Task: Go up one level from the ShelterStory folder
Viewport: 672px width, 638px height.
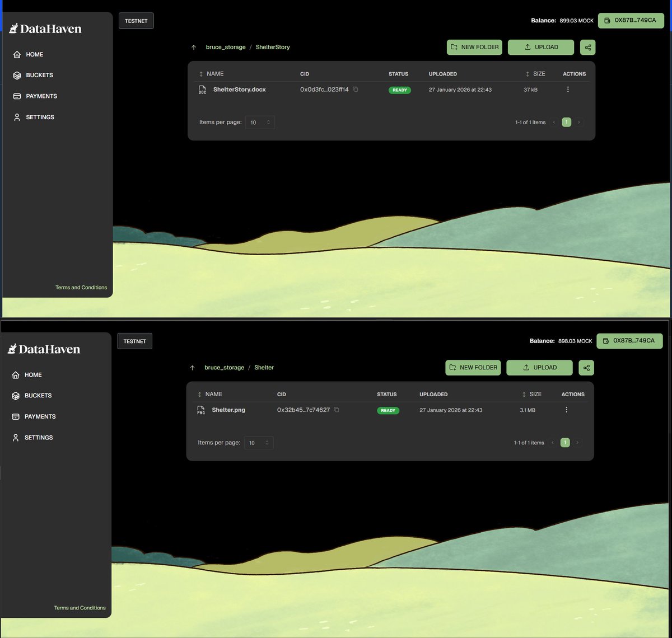Action: (x=194, y=48)
